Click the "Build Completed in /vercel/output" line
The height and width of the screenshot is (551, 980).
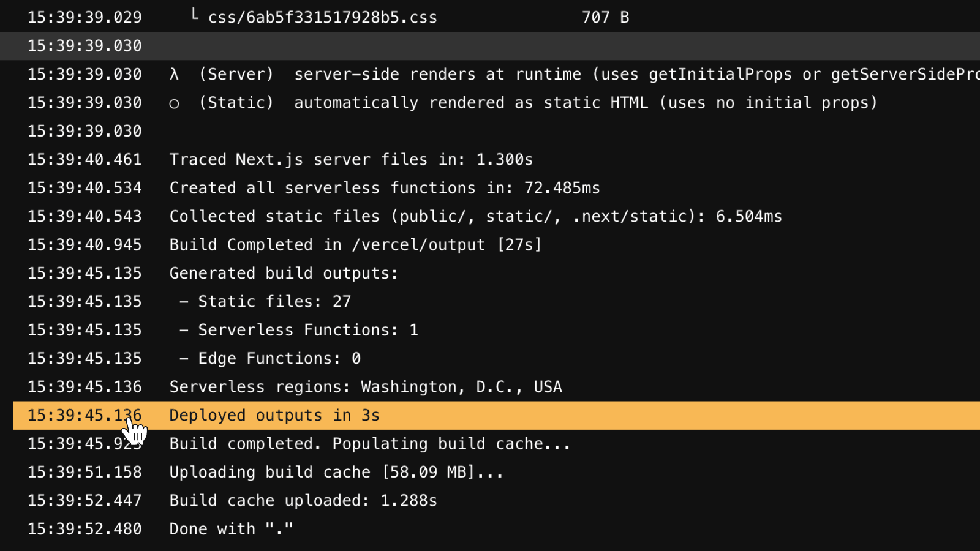[355, 245]
